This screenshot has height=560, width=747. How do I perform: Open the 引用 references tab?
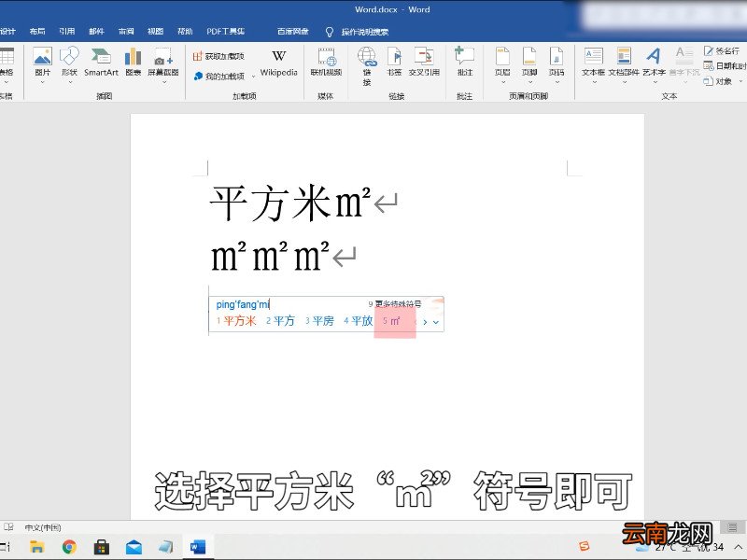pos(66,32)
